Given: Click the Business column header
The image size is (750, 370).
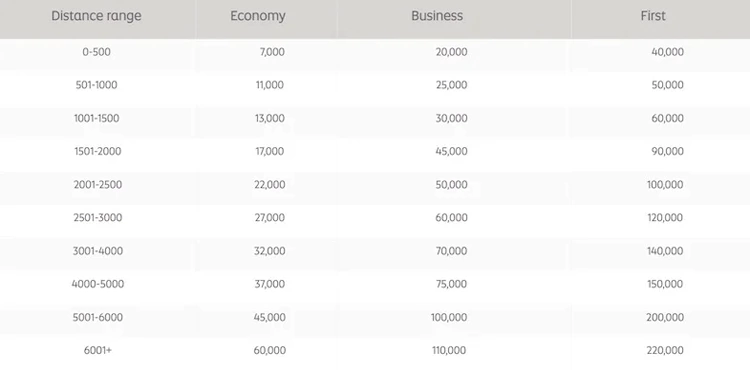Looking at the screenshot, I should point(437,16).
